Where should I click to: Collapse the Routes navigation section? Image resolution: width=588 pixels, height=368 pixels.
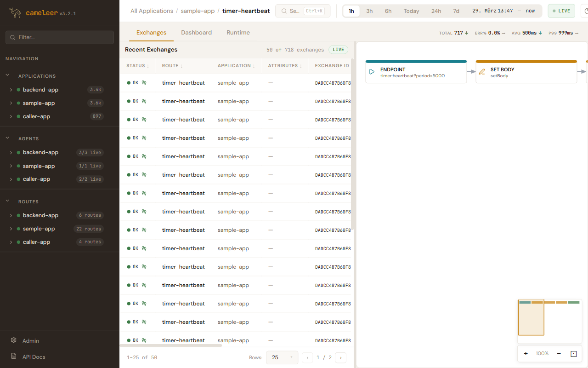point(7,201)
